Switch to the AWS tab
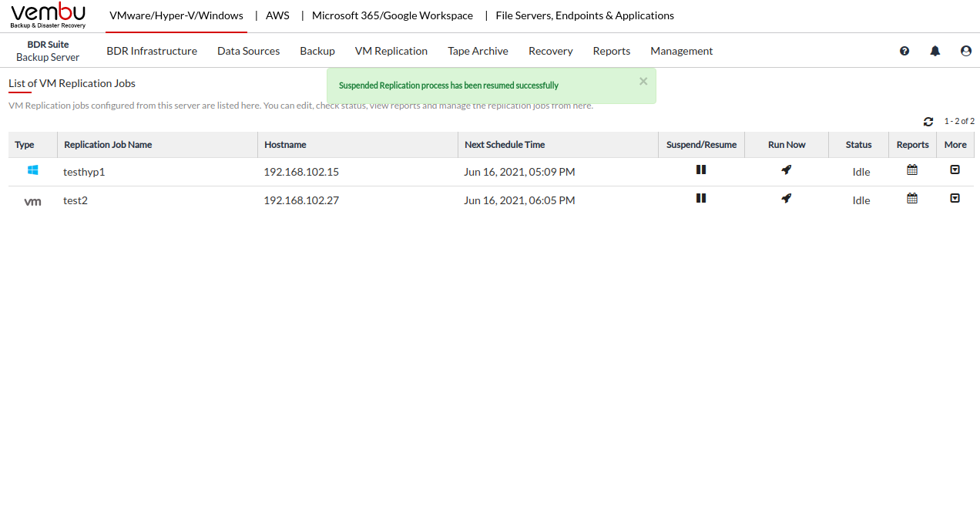Viewport: 980px width, 507px height. 277,15
